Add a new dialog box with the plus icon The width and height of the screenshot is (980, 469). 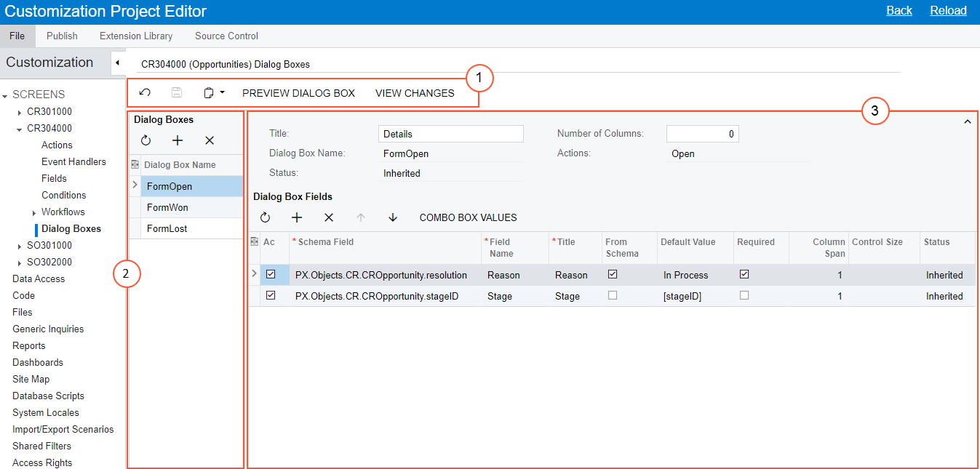(x=177, y=140)
